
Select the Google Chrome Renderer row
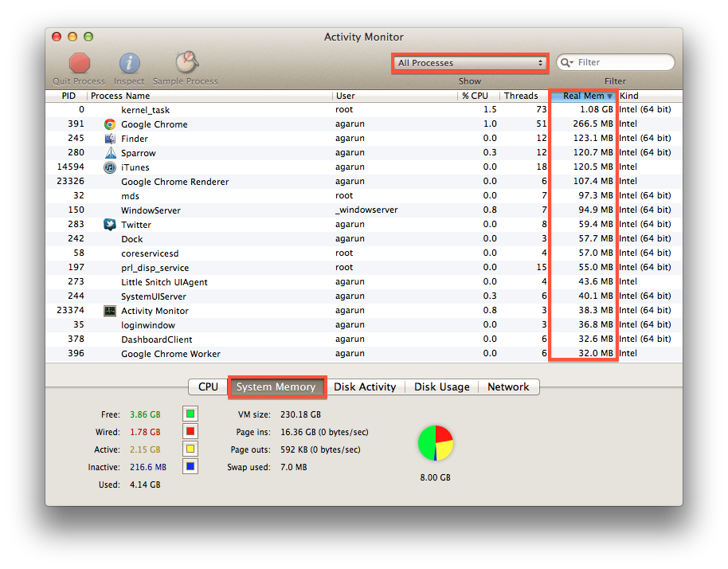pyautogui.click(x=364, y=182)
